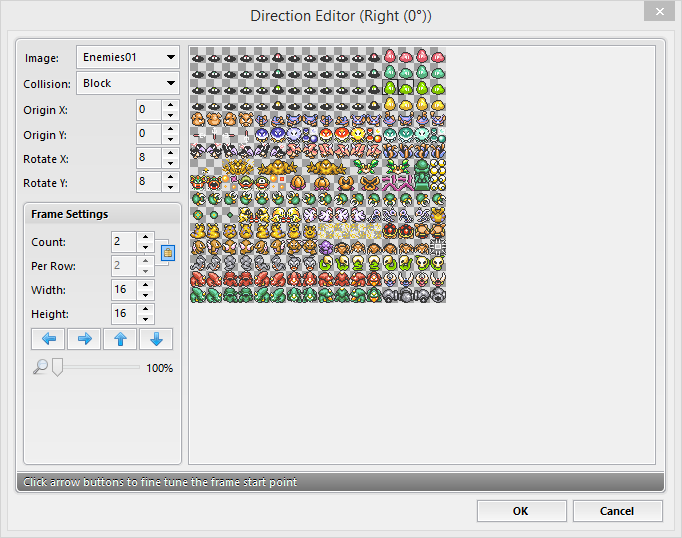
Task: Toggle the Count/Per Row lock icon
Action: 168,253
